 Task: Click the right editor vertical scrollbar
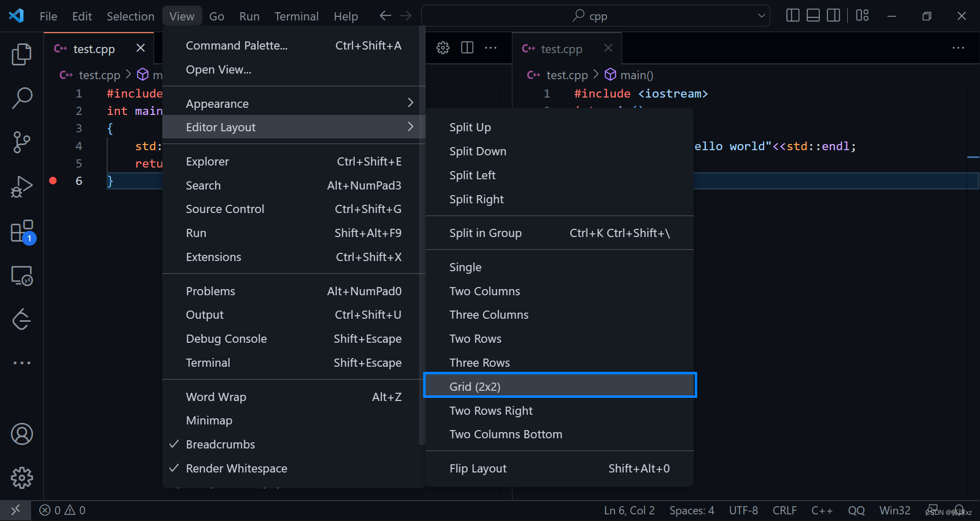(973, 291)
